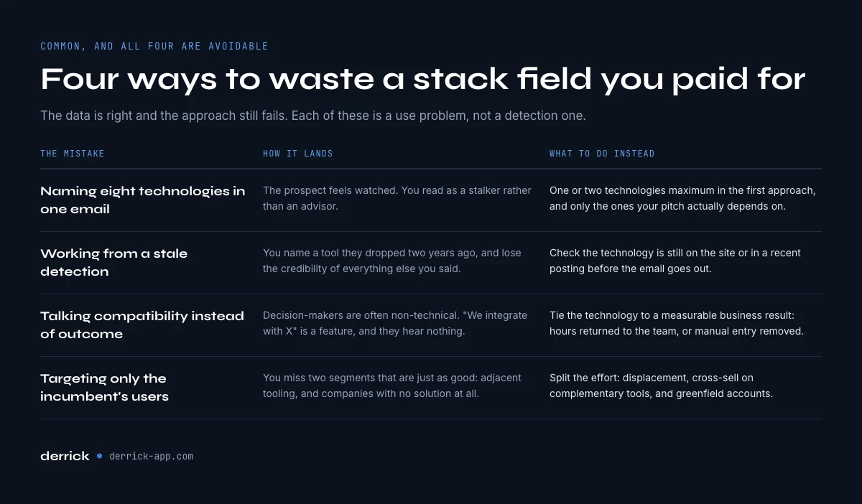Click 'Working from a stale detection' row title
This screenshot has width=862, height=504.
point(113,262)
